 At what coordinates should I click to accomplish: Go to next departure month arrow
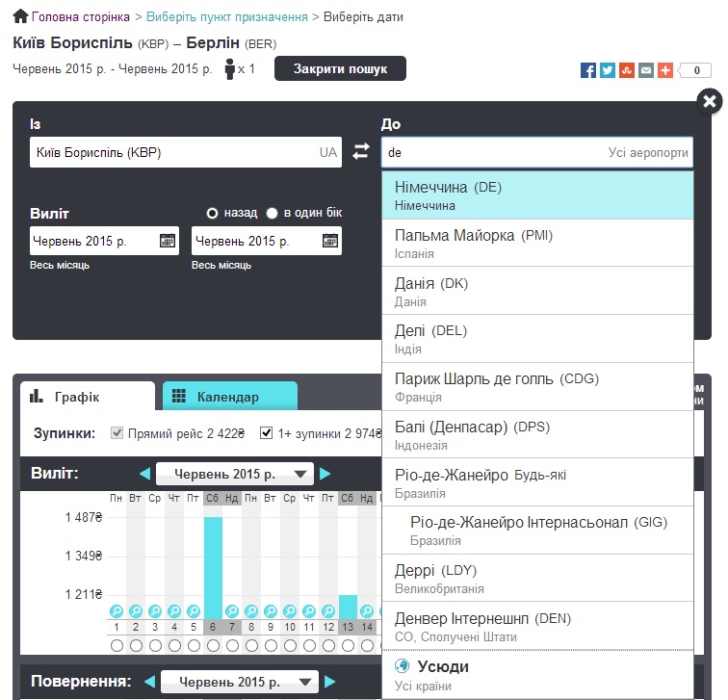pyautogui.click(x=325, y=474)
